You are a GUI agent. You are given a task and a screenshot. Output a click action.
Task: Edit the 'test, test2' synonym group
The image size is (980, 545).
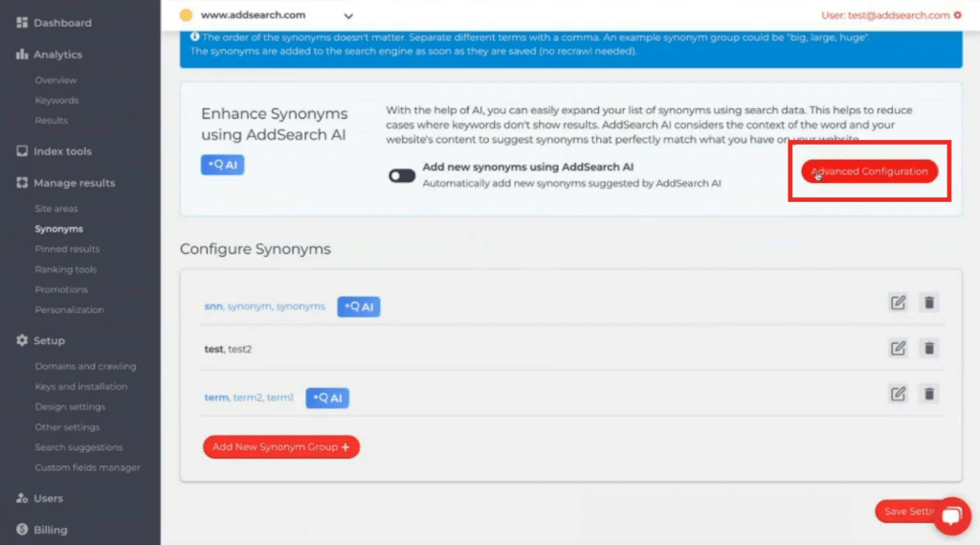coord(898,349)
